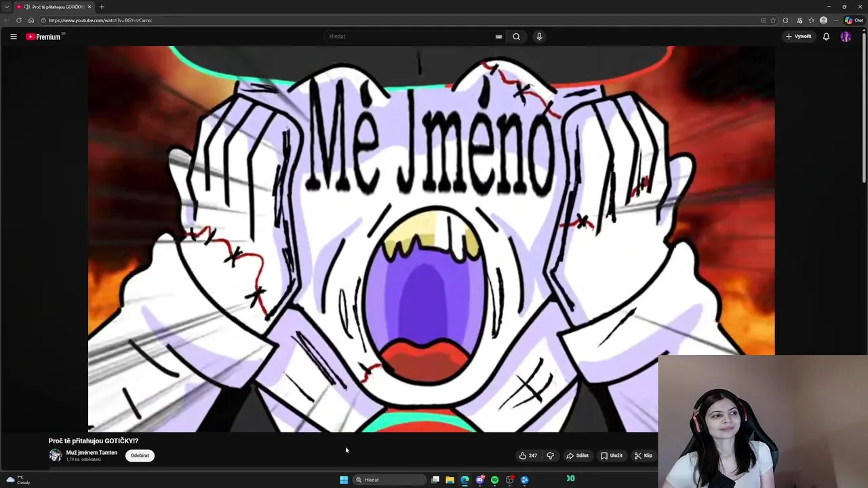Viewport: 868px width, 488px height.
Task: Open Discord from the taskbar
Action: point(480,480)
